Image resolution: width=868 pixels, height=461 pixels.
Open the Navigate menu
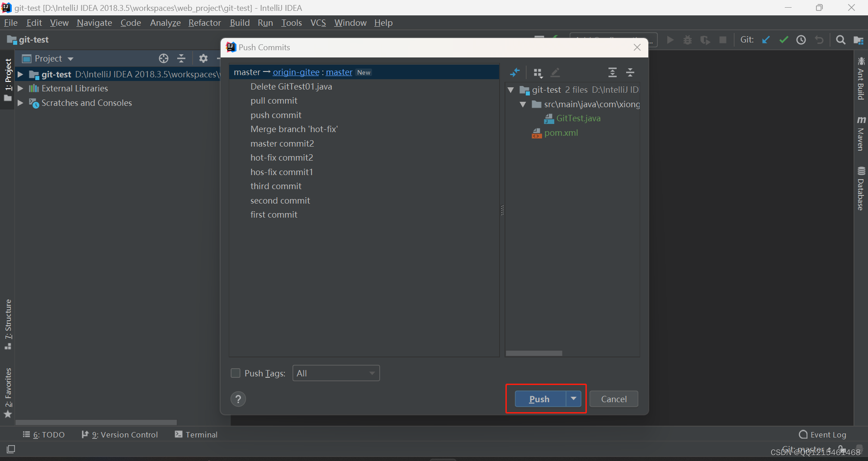click(x=94, y=23)
